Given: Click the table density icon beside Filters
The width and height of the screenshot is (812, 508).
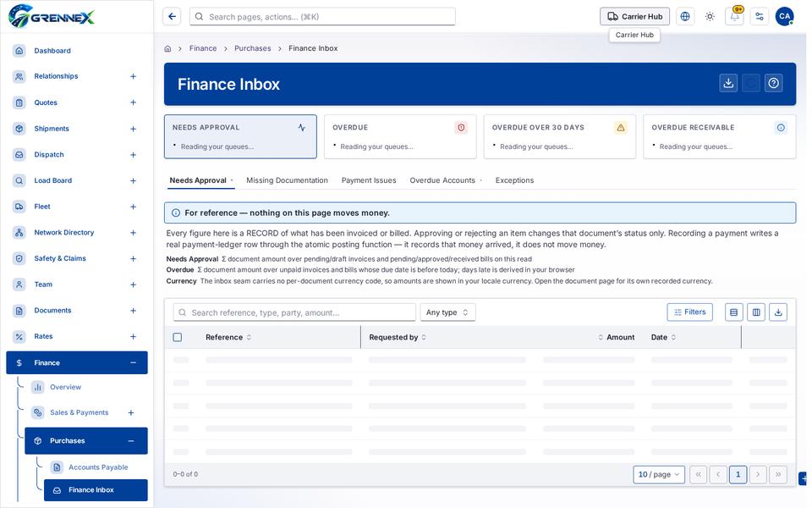Looking at the screenshot, I should tap(734, 312).
